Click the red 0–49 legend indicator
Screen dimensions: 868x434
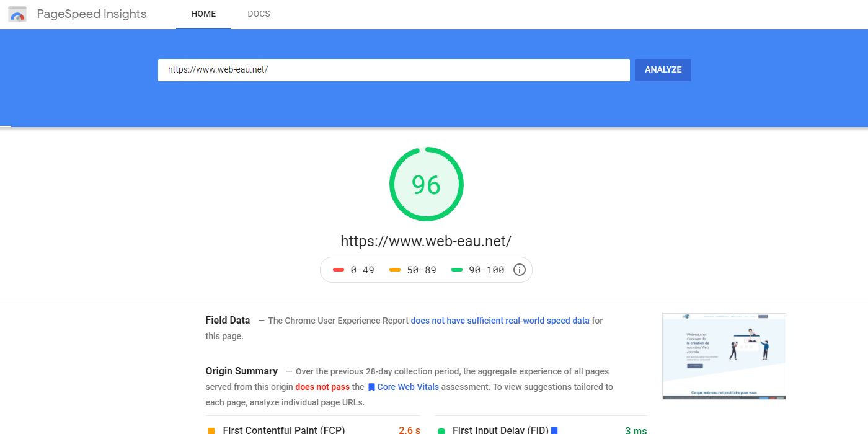339,270
